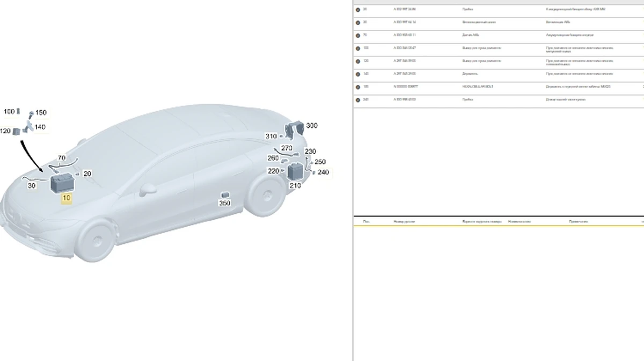Click the info icon in position 140 table row
Image resolution: width=644 pixels, height=361 pixels.
(x=358, y=74)
